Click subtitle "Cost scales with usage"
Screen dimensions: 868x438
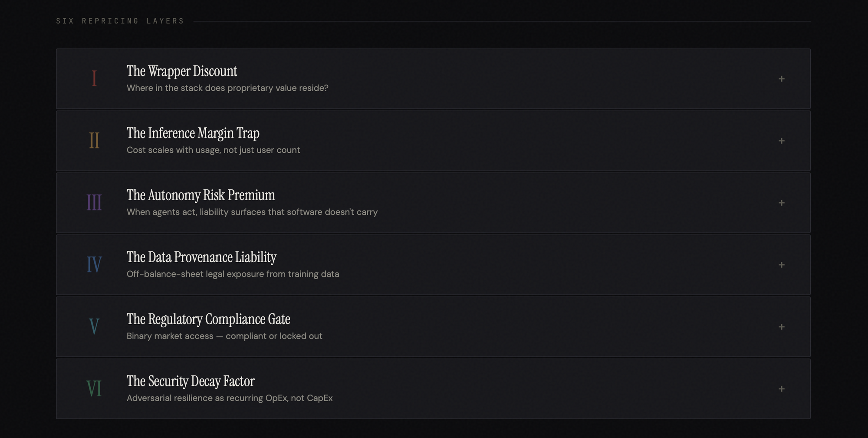point(213,150)
